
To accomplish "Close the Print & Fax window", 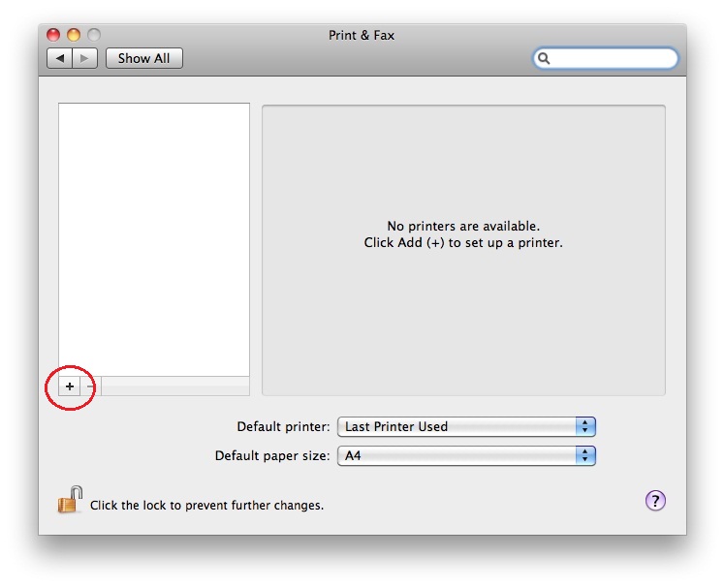I will point(54,36).
